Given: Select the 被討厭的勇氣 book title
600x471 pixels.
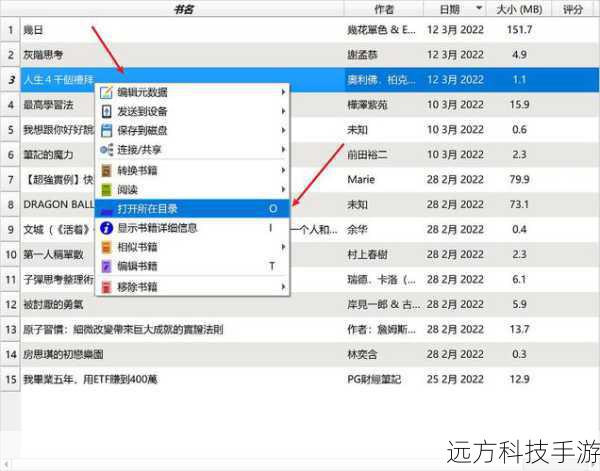Looking at the screenshot, I should (x=53, y=305).
